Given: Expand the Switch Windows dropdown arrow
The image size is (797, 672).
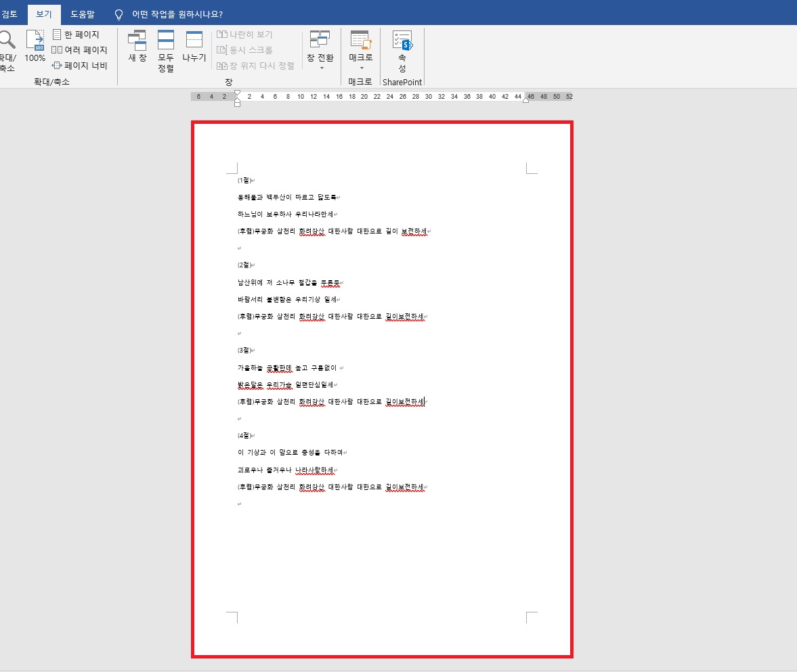Looking at the screenshot, I should [x=321, y=68].
